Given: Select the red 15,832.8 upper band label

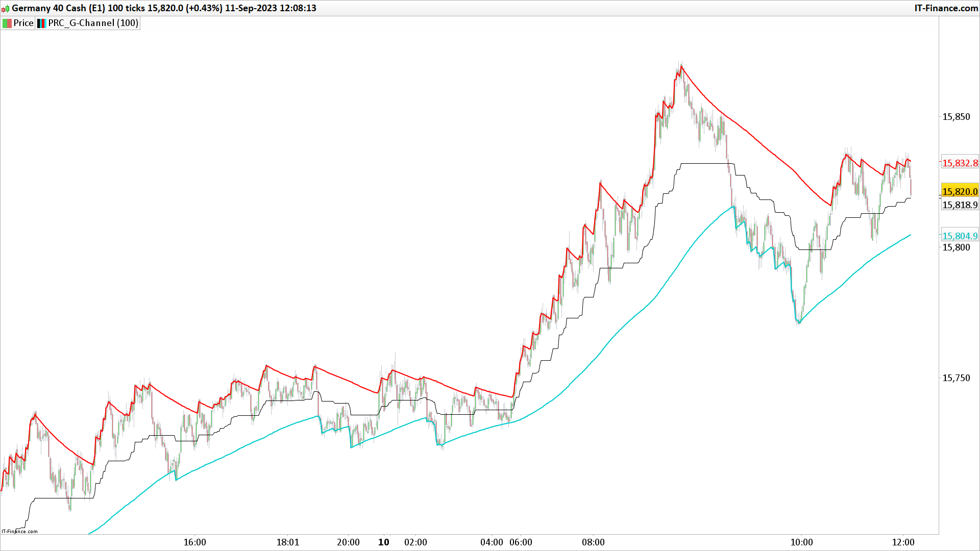Looking at the screenshot, I should (960, 163).
